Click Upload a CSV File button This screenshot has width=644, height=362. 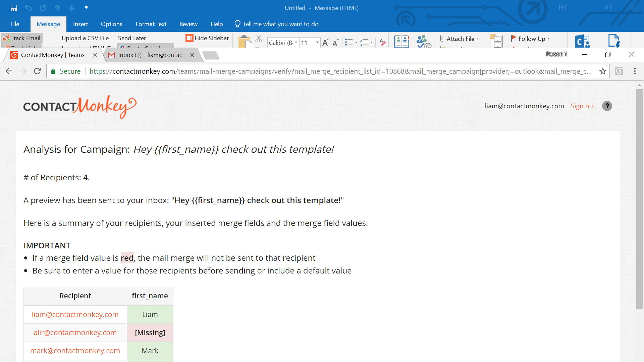pos(85,38)
